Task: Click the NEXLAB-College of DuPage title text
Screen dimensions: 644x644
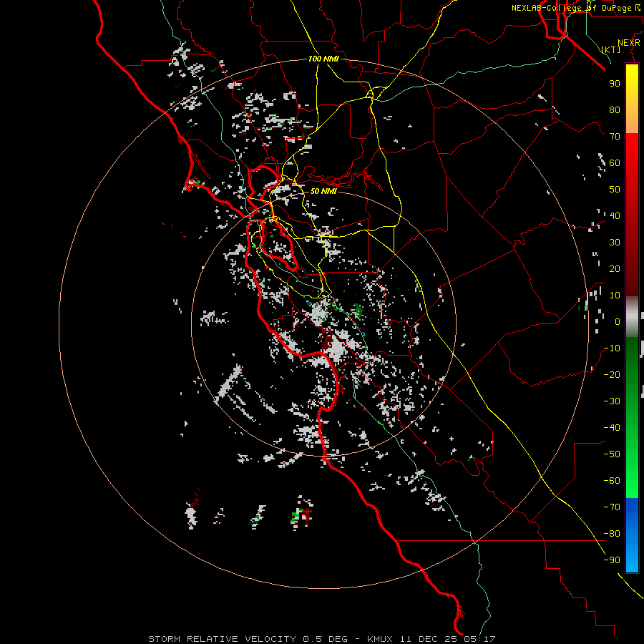Action: click(x=577, y=8)
